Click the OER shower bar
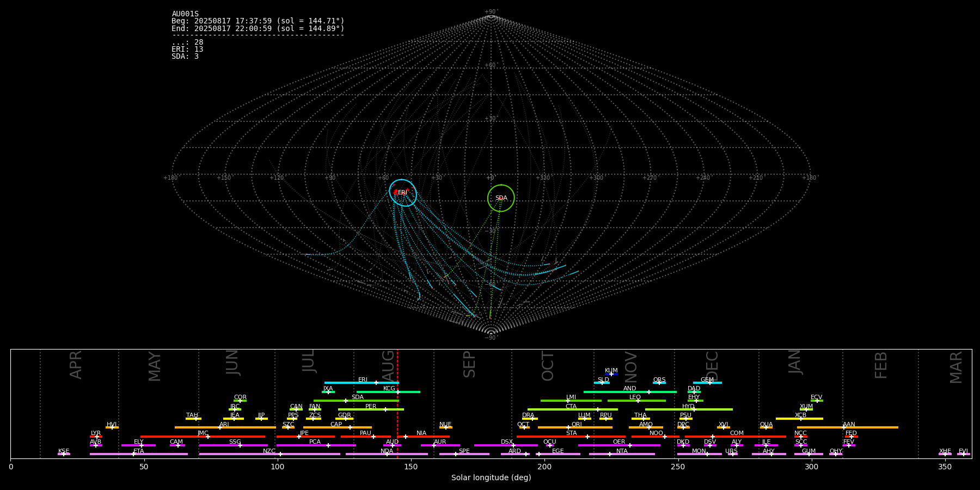Image resolution: width=980 pixels, height=490 pixels. pyautogui.click(x=619, y=445)
